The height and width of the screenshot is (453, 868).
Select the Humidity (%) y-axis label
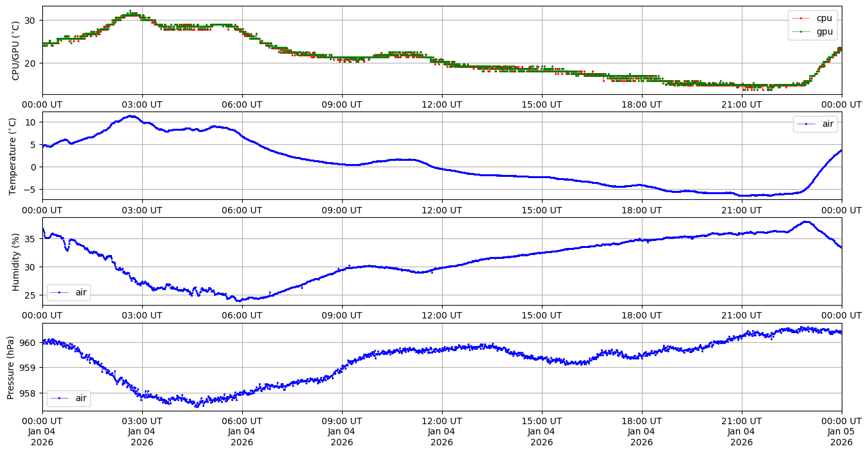point(16,261)
